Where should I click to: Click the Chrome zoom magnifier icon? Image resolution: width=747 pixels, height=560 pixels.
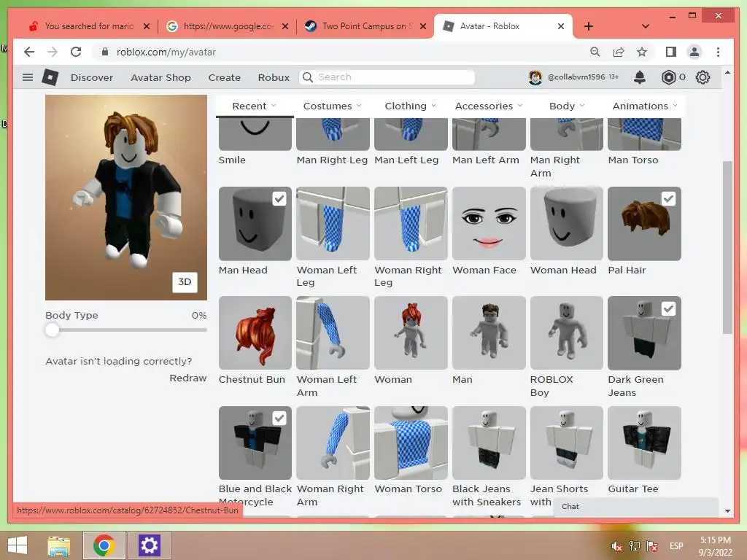point(595,52)
